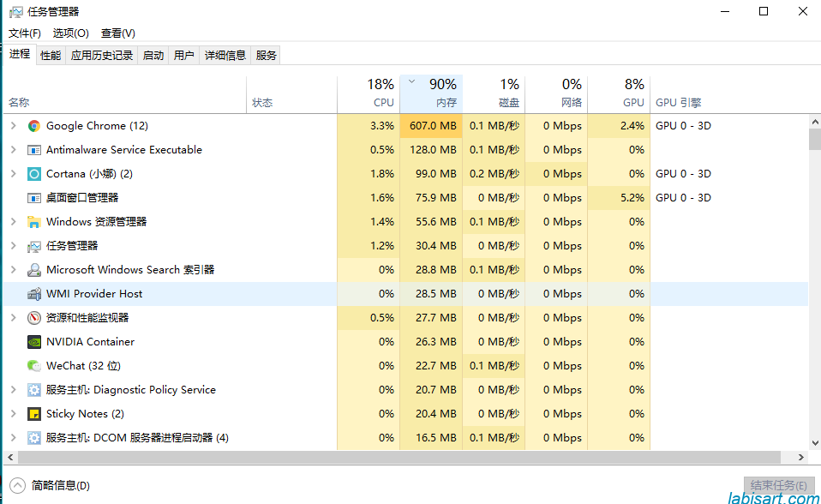Click the 任务管理器 process row icon

[x=34, y=246]
